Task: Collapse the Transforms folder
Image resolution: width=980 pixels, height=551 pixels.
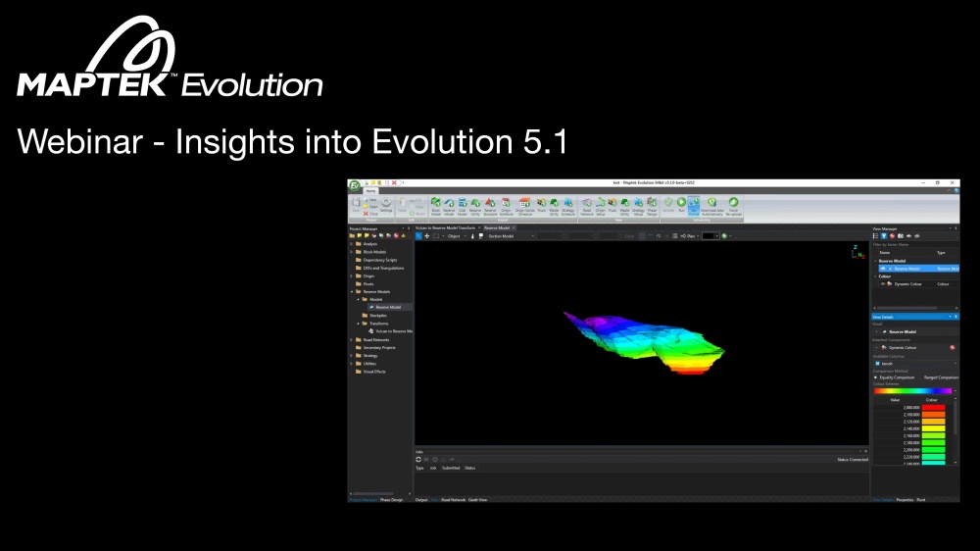Action: pos(358,324)
